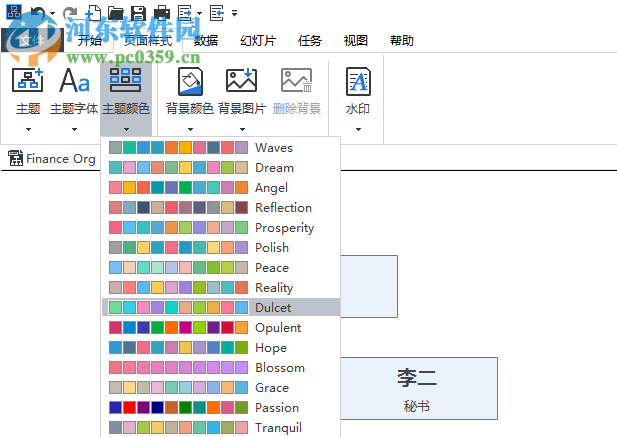Create a new document with the New icon

(x=93, y=13)
